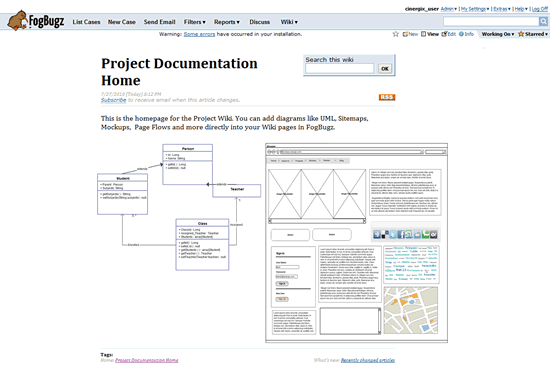Open the Help dropdown
This screenshot has height=368, width=550.
tap(521, 9)
